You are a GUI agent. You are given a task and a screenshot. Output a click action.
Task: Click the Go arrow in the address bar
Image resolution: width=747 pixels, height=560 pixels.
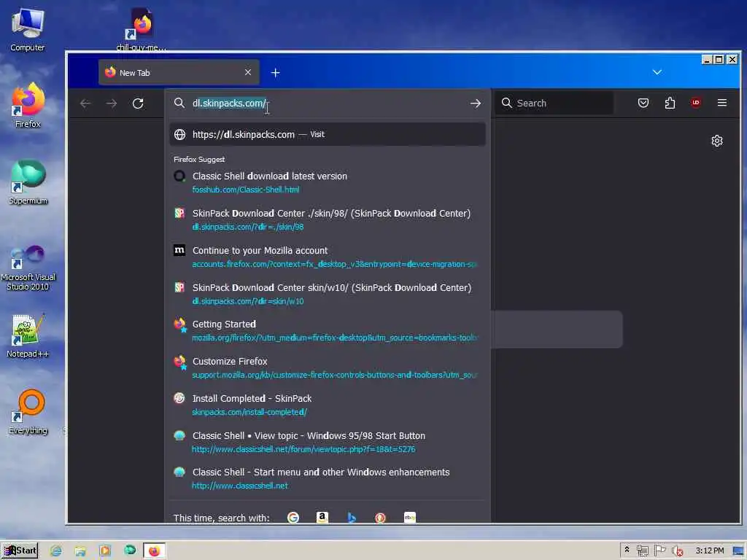click(x=476, y=104)
